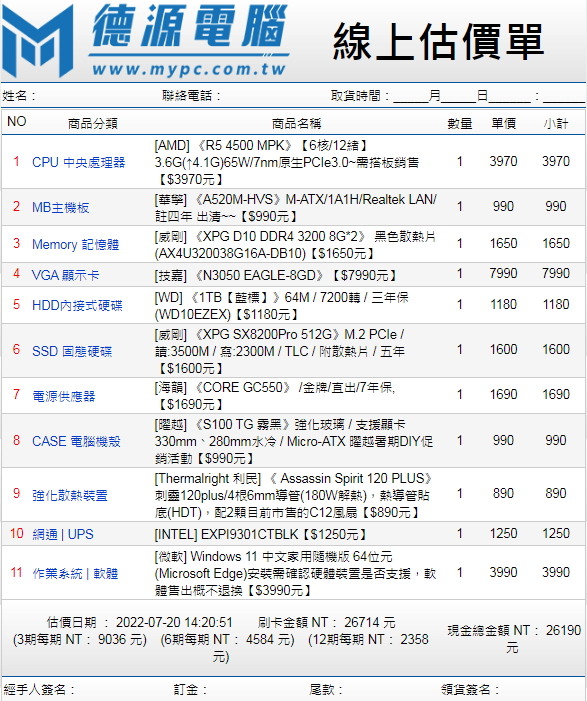587x701 pixels.
Task: Select the Windows 11 中文家用隨機版 description
Action: pyautogui.click(x=295, y=573)
